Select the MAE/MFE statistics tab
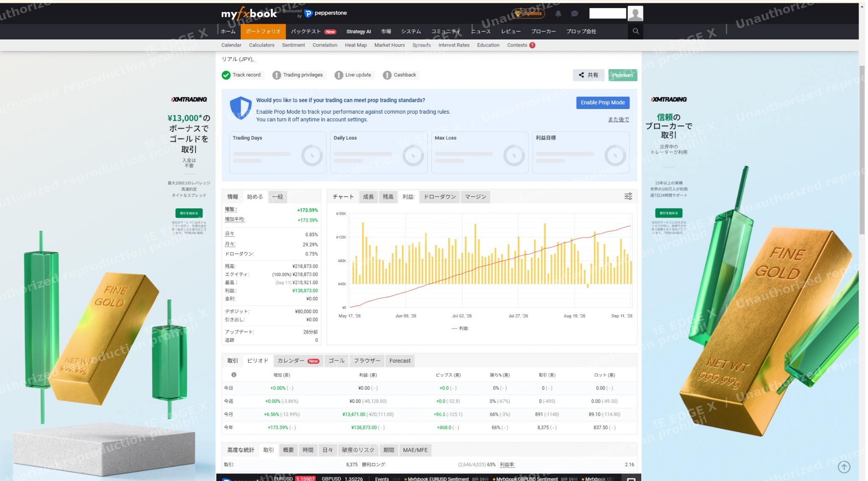This screenshot has height=481, width=868. 415,450
